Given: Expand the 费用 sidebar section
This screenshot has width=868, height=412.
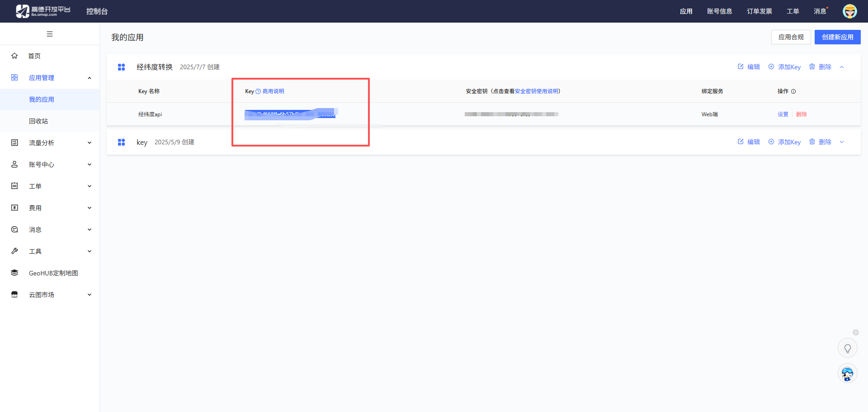Looking at the screenshot, I should click(90, 208).
